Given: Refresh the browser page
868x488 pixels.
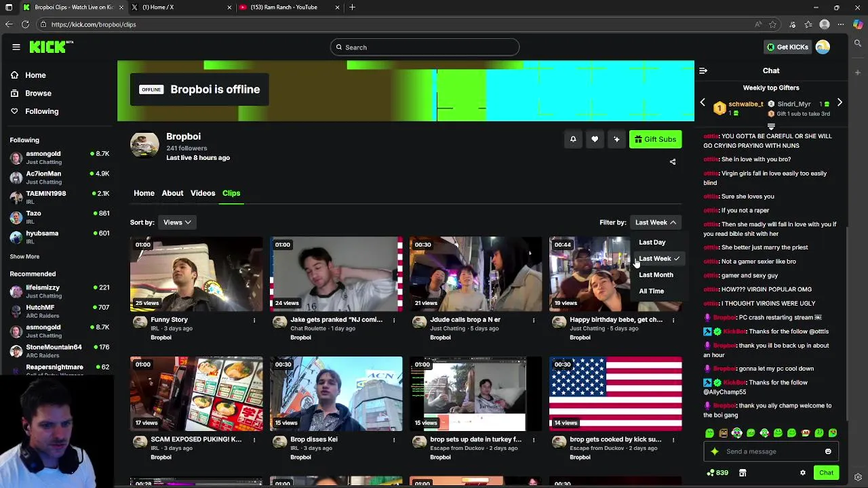Looking at the screenshot, I should (x=25, y=24).
